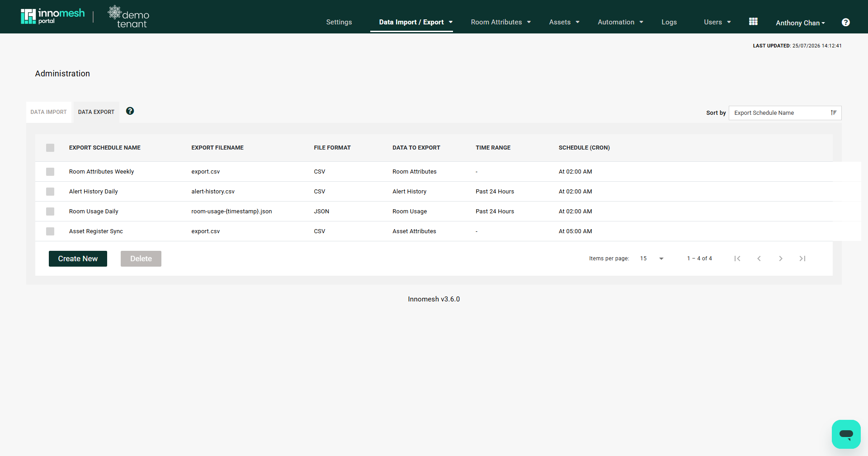Viewport: 868px width, 456px height.
Task: Check the Asset Register Sync row
Action: click(x=50, y=231)
